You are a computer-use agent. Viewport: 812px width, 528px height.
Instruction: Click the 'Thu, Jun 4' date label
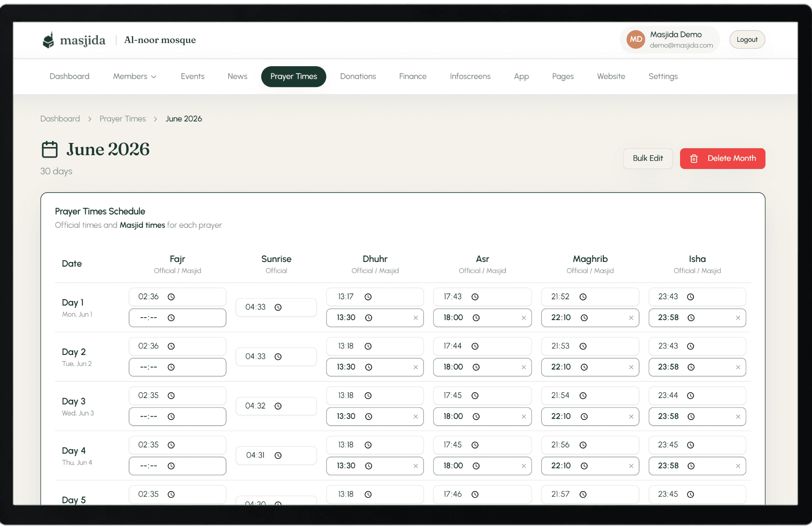(77, 463)
